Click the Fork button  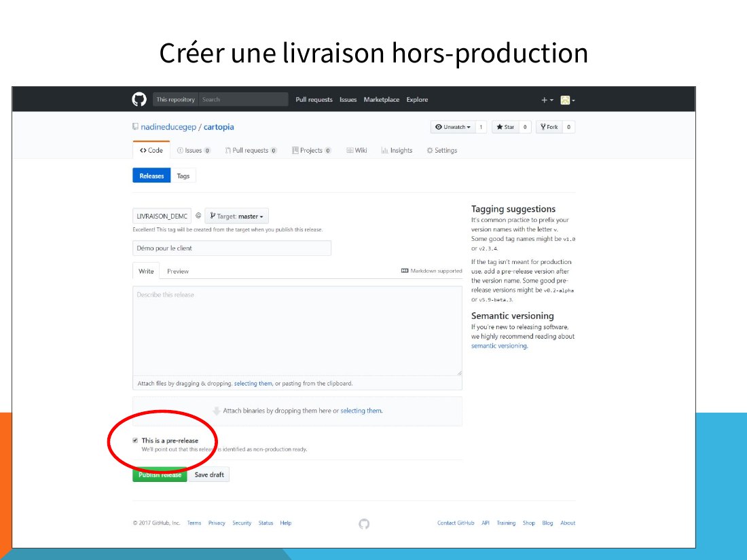[x=549, y=127]
